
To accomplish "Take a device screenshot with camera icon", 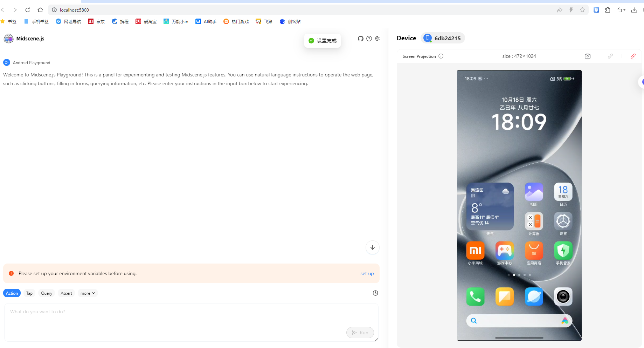I will pyautogui.click(x=588, y=56).
